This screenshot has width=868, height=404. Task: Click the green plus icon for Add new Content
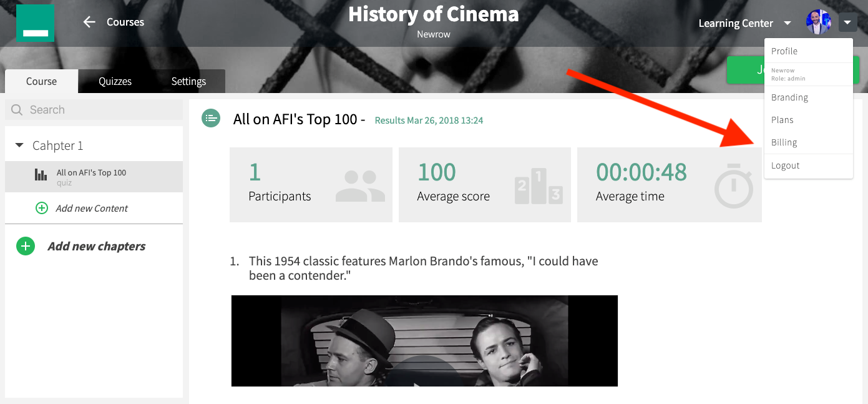coord(42,208)
